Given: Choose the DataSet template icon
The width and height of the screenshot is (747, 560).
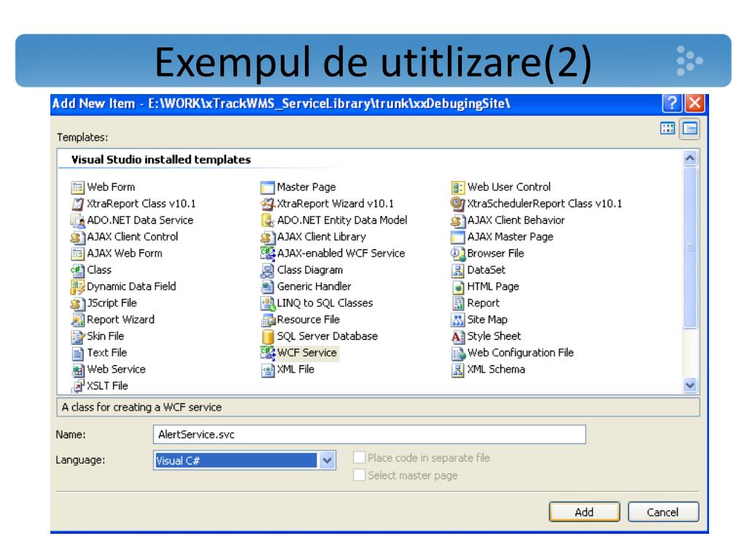Looking at the screenshot, I should point(458,271).
